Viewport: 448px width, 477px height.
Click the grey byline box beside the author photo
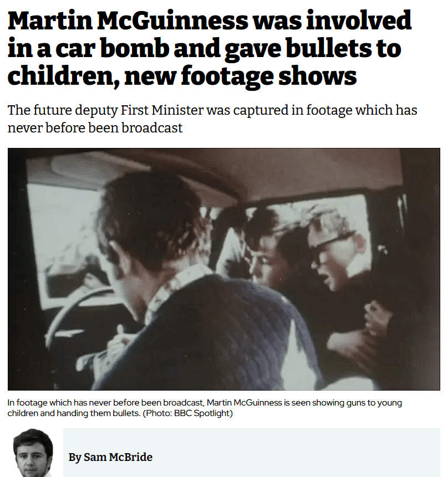[x=252, y=453]
